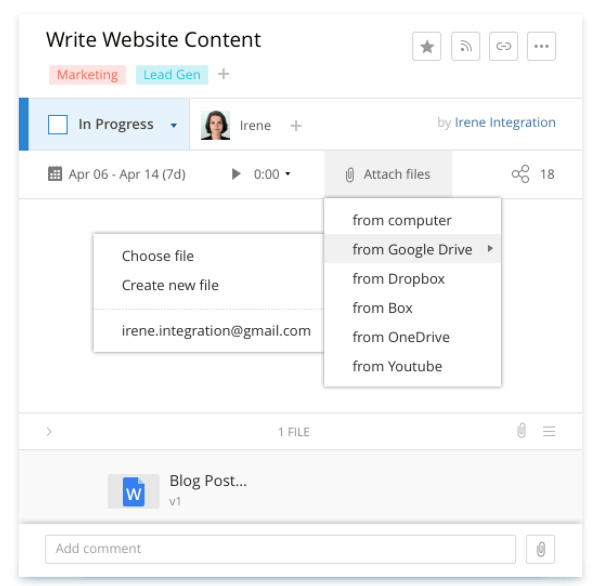Check the In Progress task checkbox
This screenshot has width=595, height=586.
(x=58, y=124)
